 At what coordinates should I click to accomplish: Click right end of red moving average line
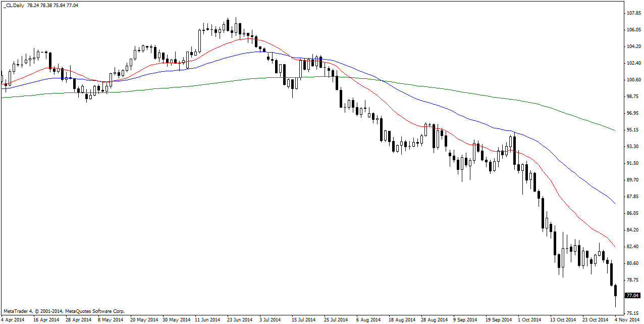(614, 247)
